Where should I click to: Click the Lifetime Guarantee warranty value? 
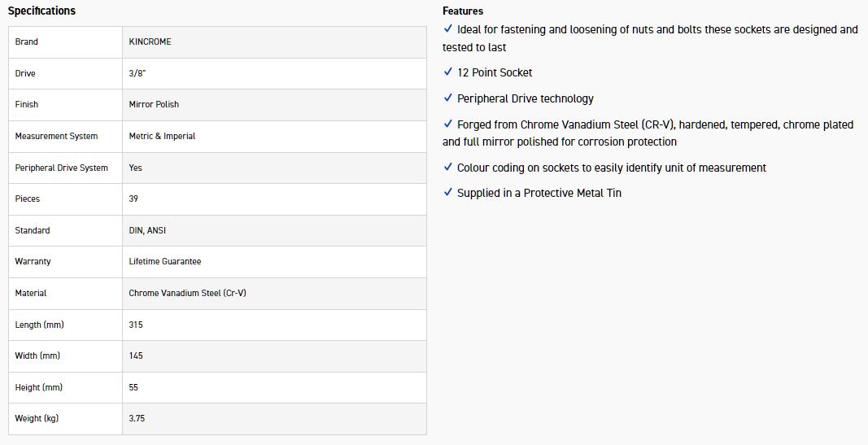coord(165,261)
